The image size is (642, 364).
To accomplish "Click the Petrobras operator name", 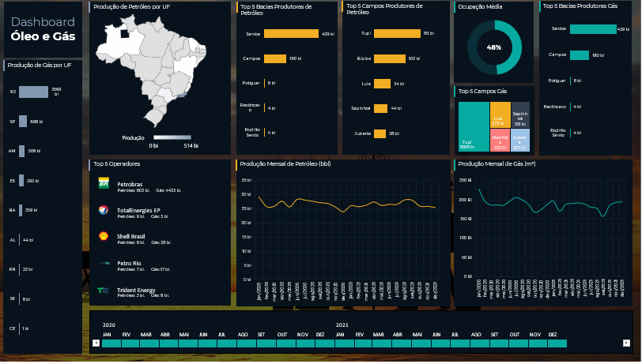I will [x=130, y=184].
